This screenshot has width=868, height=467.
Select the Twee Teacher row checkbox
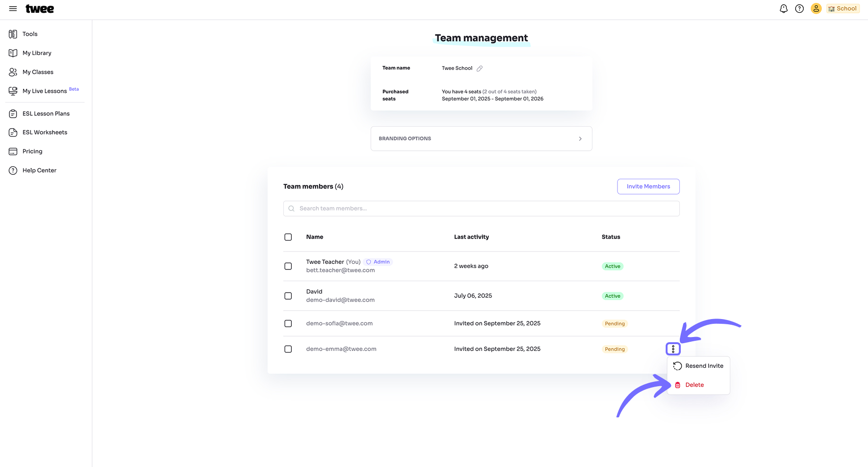tap(288, 266)
